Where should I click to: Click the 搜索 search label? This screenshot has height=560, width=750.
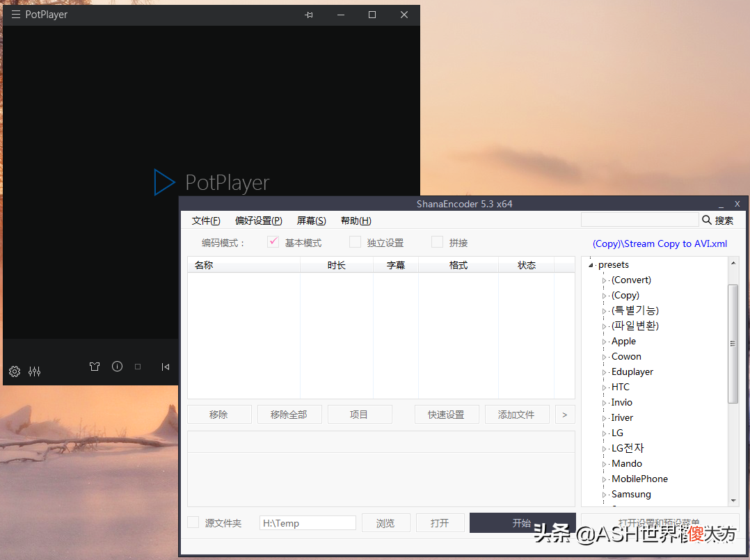724,221
